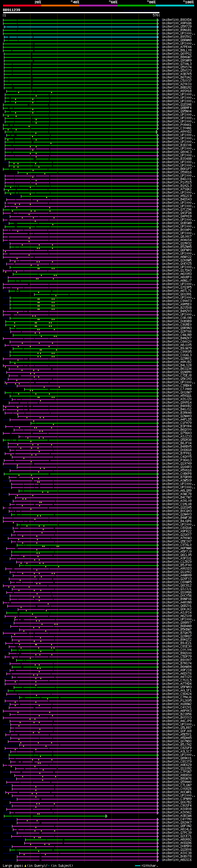Open hit UniRef100_B9N1B1
The width and height of the screenshot is (197, 868).
177,30
